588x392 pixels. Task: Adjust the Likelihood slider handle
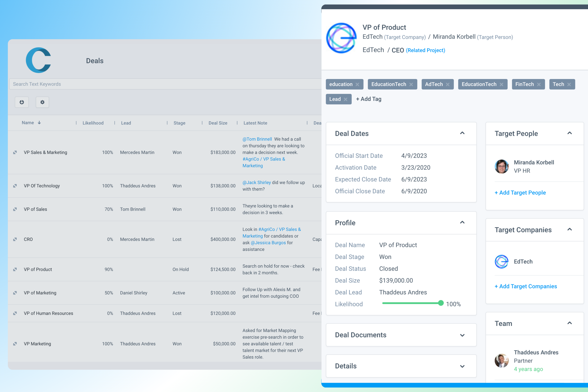click(441, 303)
